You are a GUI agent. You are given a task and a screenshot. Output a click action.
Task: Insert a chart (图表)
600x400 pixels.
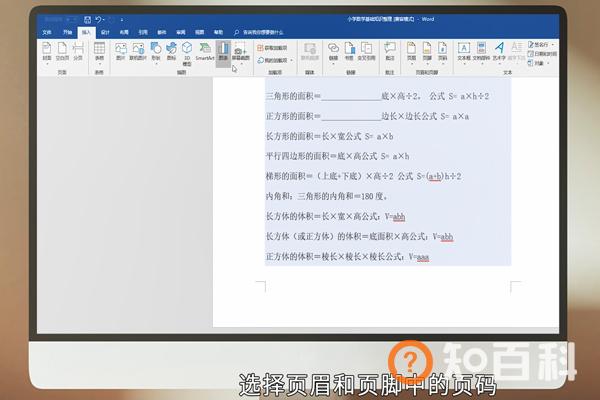223,52
